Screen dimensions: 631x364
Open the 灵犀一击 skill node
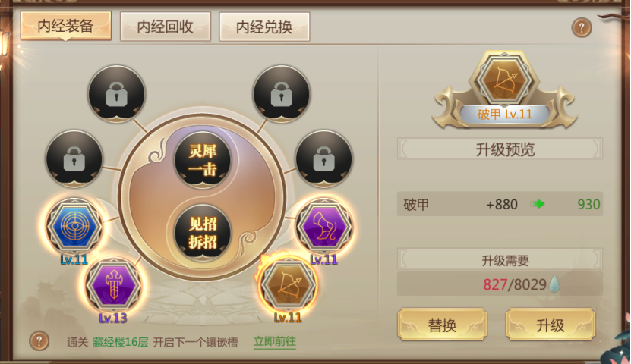[203, 160]
